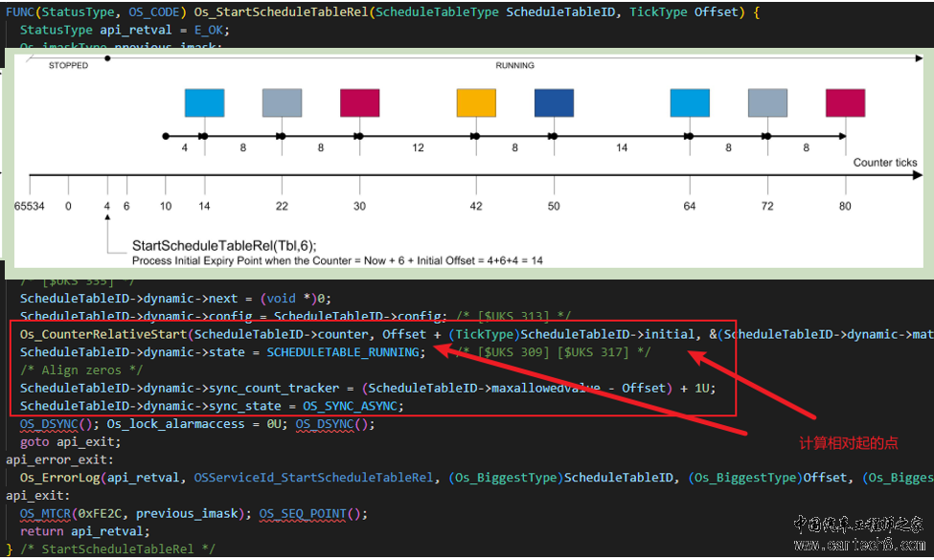
Task: Click the Os_lock_alarmaccess variable
Action: tap(175, 424)
